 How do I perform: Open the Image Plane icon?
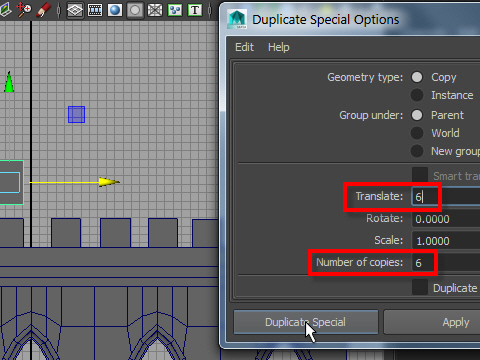pos(5,10)
